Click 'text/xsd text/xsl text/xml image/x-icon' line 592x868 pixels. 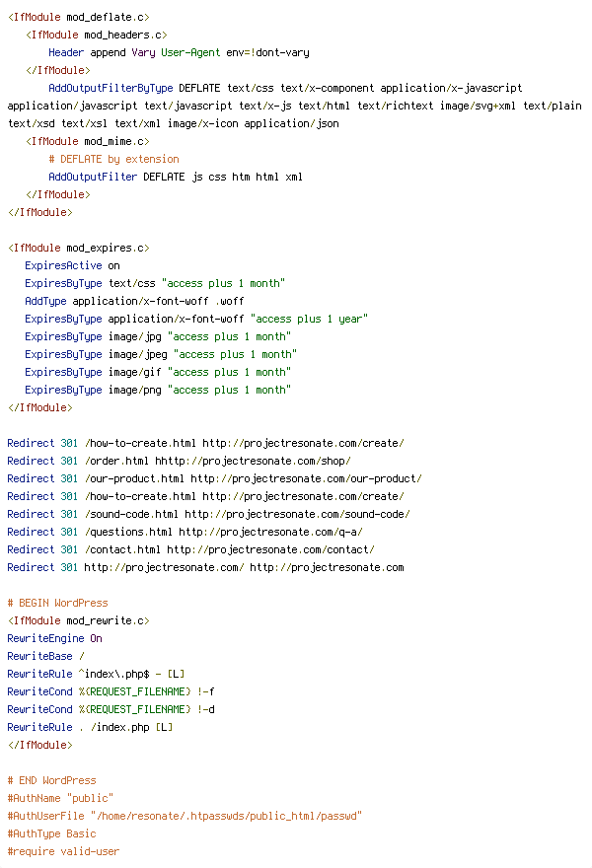click(174, 123)
